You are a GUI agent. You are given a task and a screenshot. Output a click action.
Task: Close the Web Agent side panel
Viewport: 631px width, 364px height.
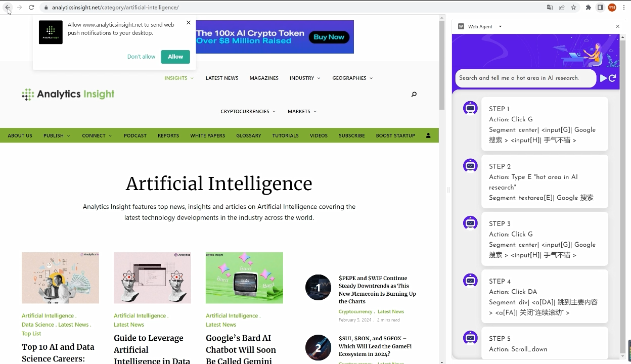pyautogui.click(x=617, y=26)
